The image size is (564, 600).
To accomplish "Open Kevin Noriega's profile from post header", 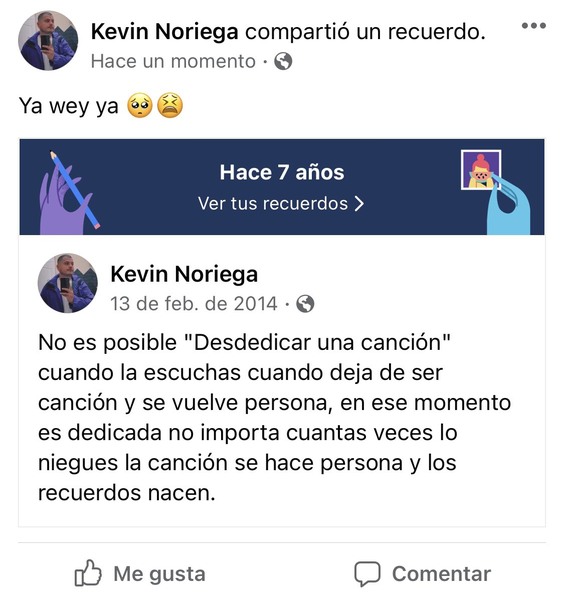I will pyautogui.click(x=165, y=31).
